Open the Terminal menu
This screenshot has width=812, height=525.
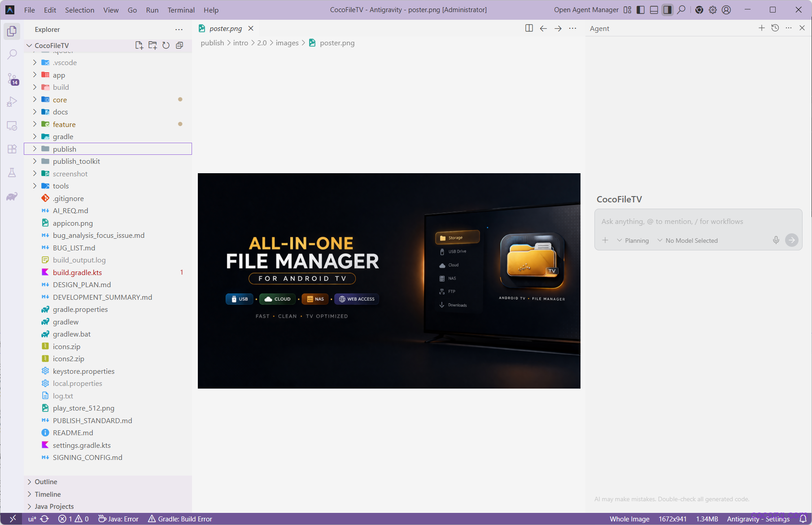tap(181, 10)
